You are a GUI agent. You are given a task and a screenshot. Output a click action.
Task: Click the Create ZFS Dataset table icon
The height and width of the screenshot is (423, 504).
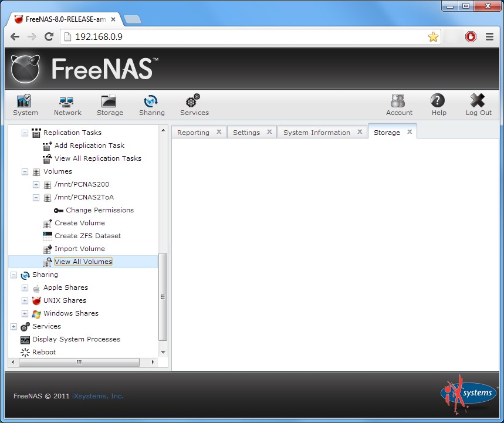pyautogui.click(x=48, y=236)
